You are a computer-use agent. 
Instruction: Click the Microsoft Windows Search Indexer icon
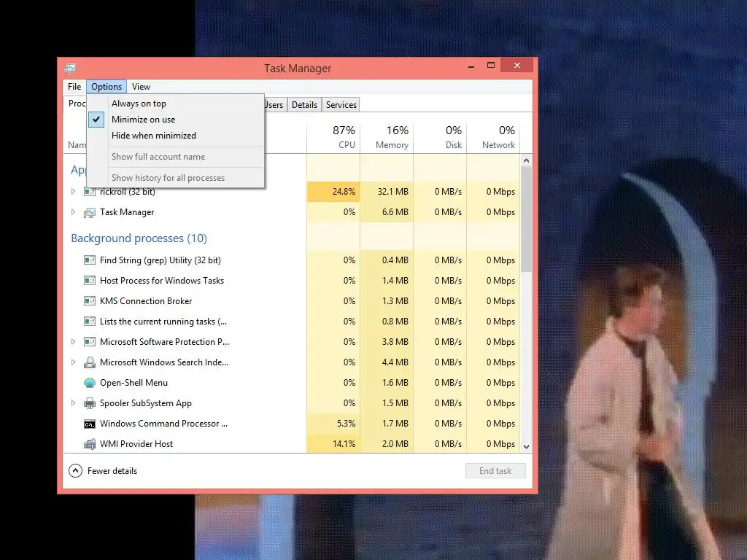click(90, 362)
